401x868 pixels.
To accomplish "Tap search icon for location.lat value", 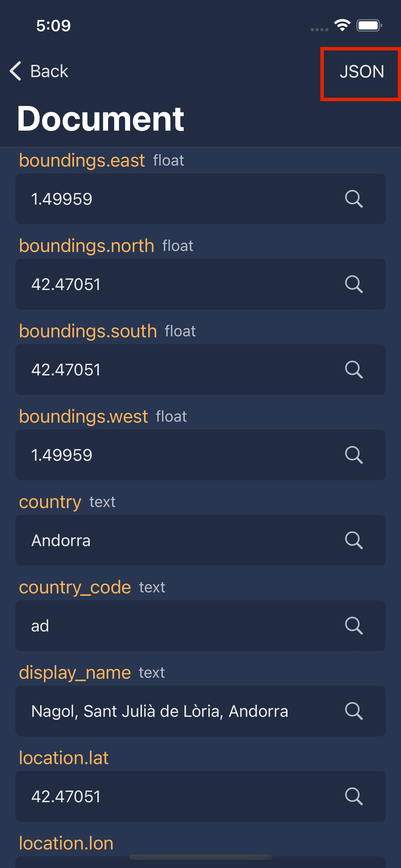I will (354, 796).
